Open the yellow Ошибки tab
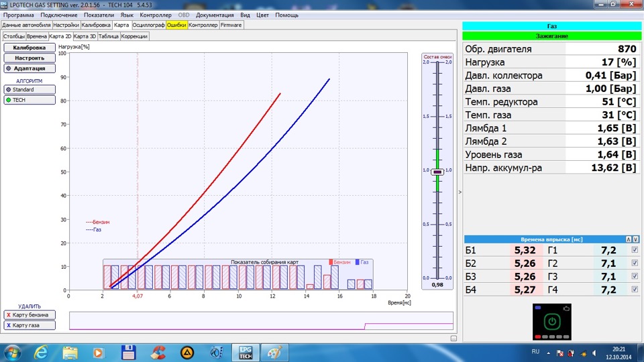 click(176, 25)
